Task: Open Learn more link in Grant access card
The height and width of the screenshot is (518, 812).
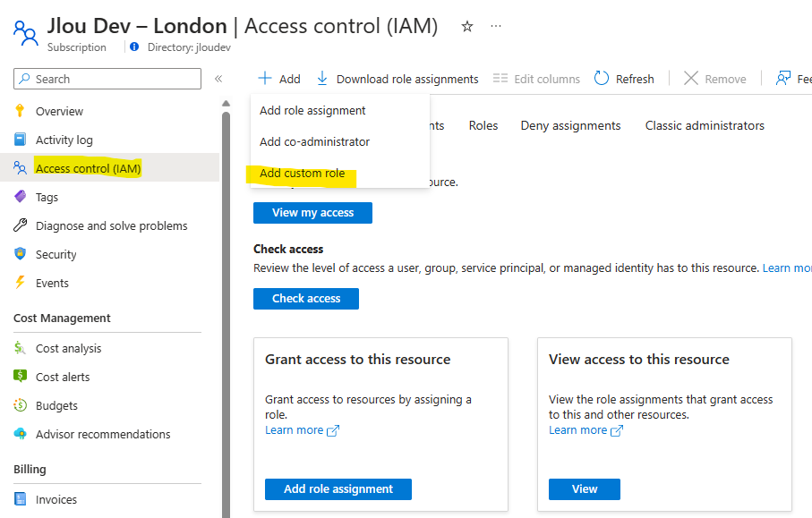Action: click(x=295, y=430)
